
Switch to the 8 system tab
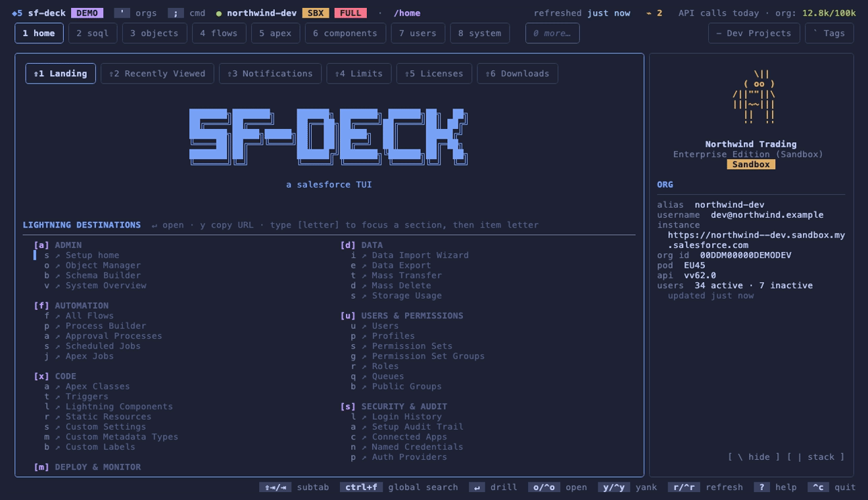479,33
